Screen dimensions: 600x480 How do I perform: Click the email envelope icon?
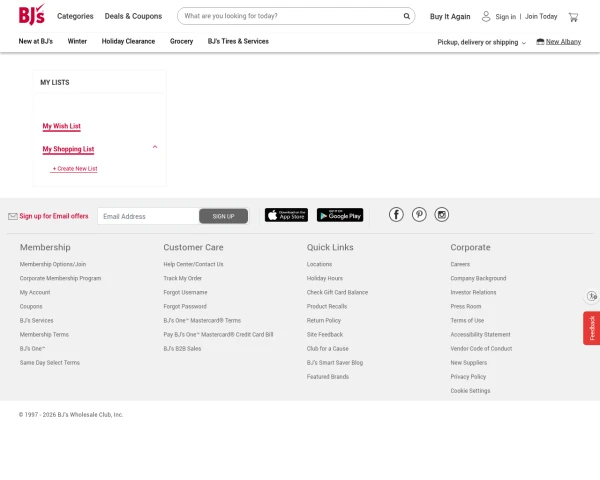point(13,216)
